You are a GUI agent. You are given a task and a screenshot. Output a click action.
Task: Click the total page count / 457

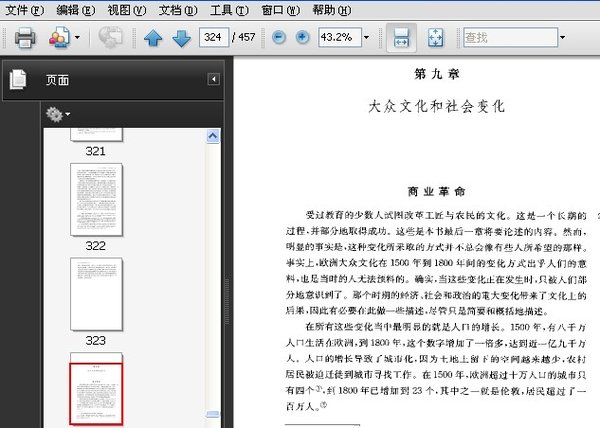243,37
